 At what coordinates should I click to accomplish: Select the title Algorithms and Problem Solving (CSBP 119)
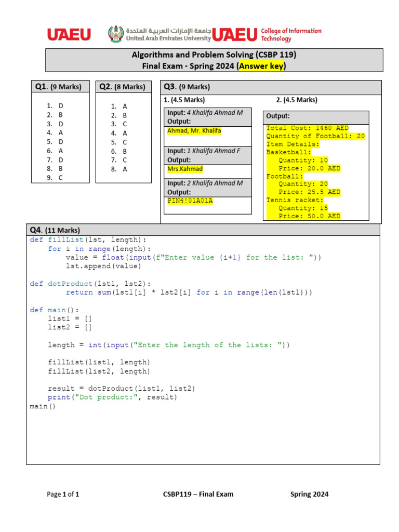214,55
